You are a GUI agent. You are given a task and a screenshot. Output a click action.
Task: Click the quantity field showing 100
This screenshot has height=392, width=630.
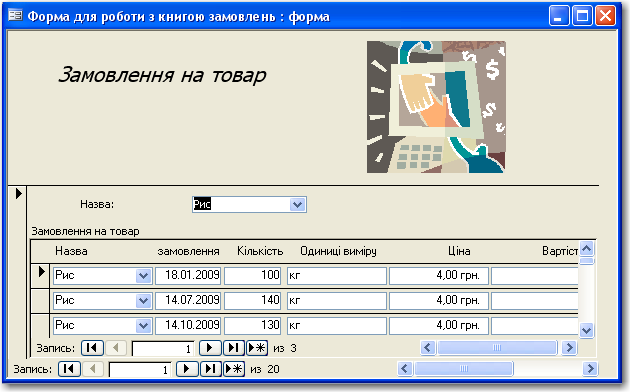[253, 276]
